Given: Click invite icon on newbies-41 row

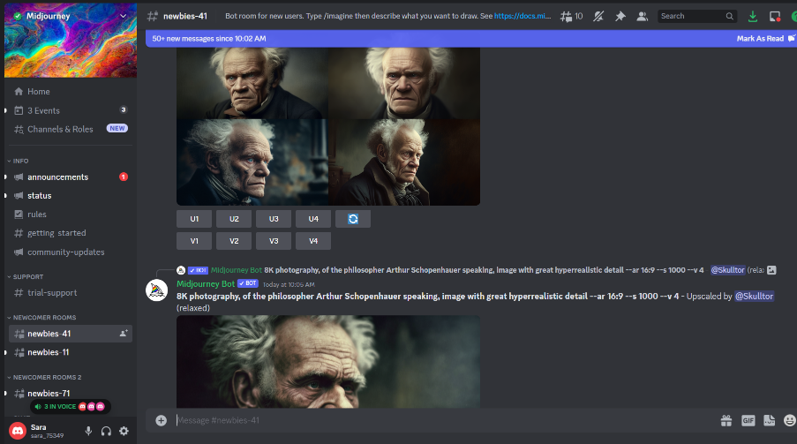Looking at the screenshot, I should coord(123,334).
